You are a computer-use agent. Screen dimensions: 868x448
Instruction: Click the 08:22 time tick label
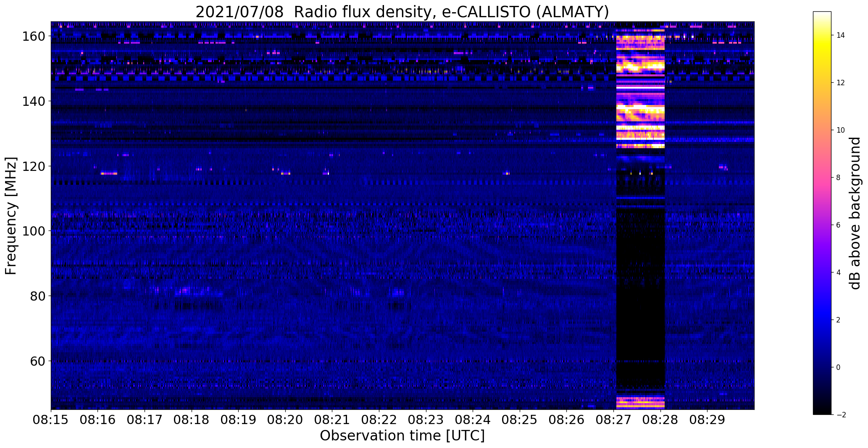[379, 420]
